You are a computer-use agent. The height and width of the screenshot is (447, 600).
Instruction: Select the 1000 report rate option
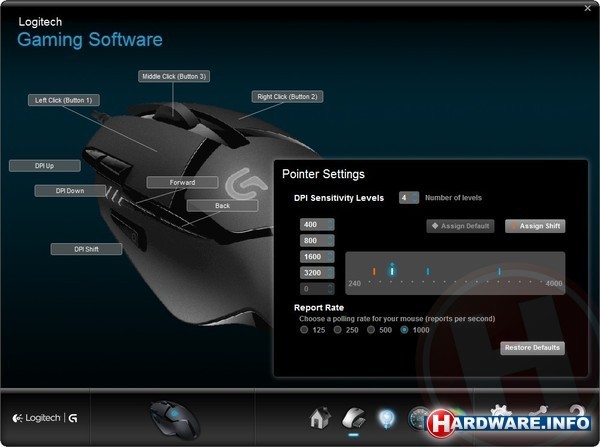tap(404, 330)
